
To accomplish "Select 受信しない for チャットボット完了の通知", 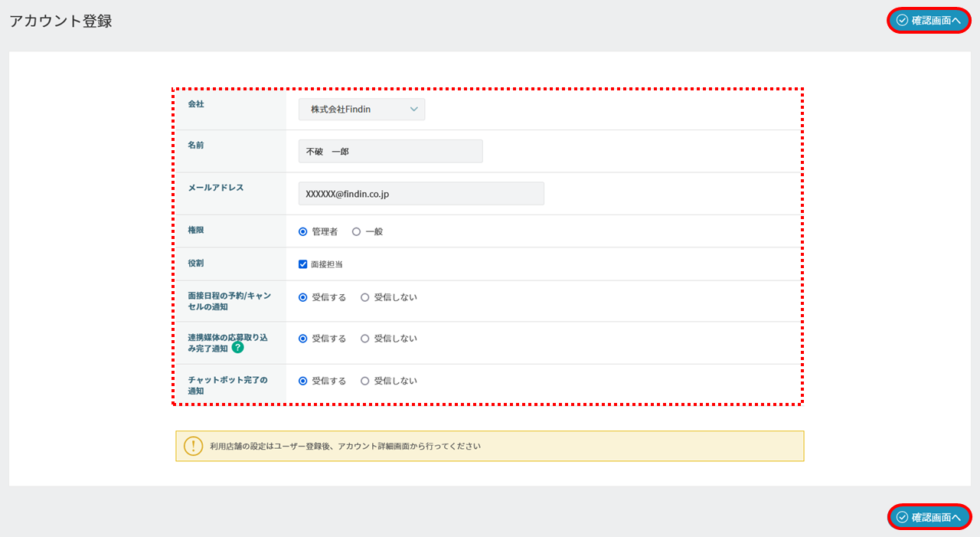I will [x=365, y=381].
